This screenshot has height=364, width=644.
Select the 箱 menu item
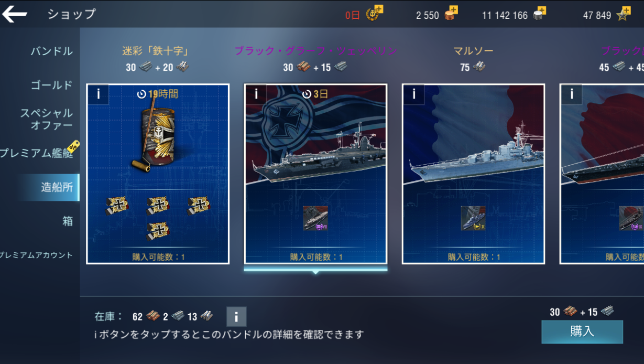[x=68, y=221]
